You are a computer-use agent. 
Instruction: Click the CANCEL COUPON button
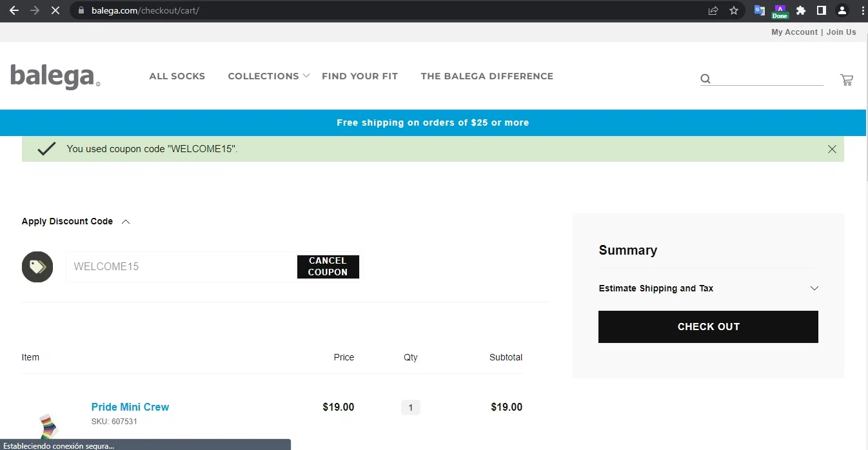pos(328,266)
